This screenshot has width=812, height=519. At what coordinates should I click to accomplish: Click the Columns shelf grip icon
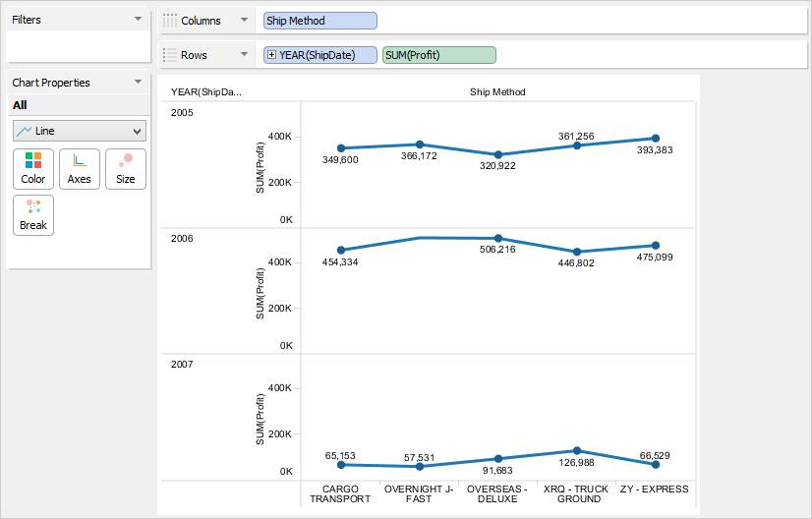click(171, 21)
